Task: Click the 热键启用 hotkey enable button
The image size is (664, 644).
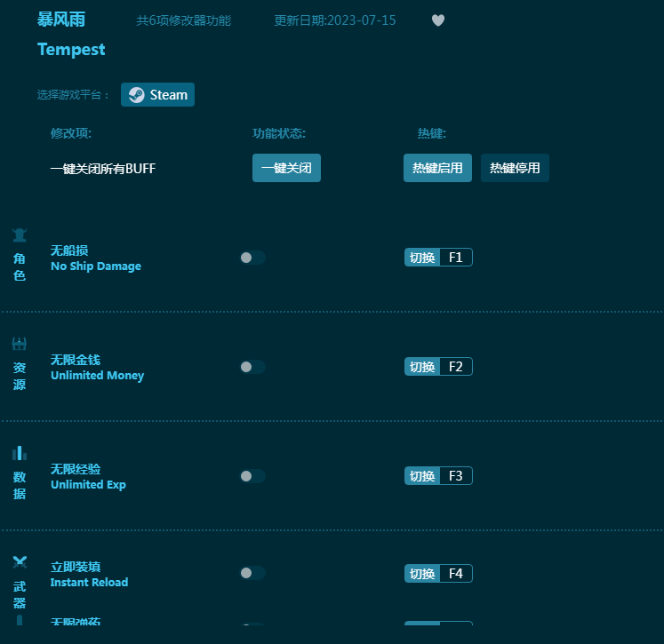Action: (x=437, y=168)
